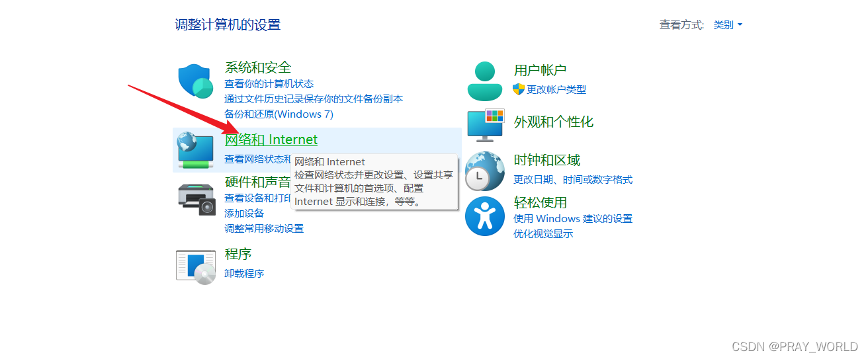Click 更改日期、时间或数字格式 link
This screenshot has height=359, width=868.
(573, 180)
